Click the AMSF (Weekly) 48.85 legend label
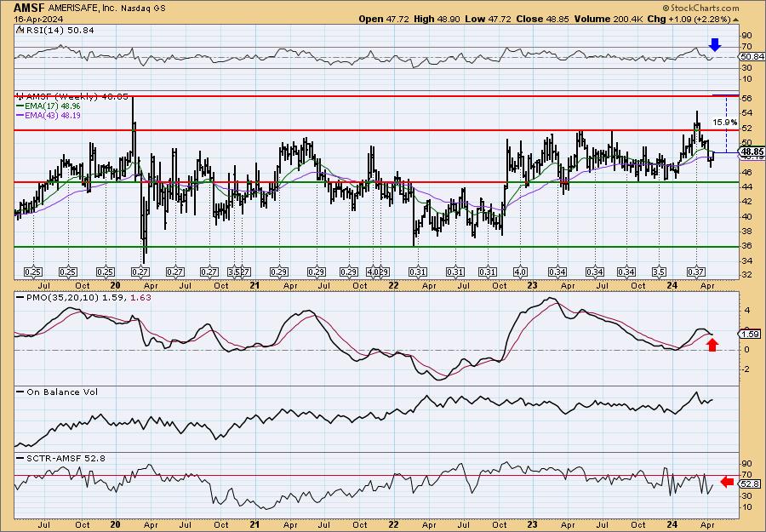 (x=77, y=97)
